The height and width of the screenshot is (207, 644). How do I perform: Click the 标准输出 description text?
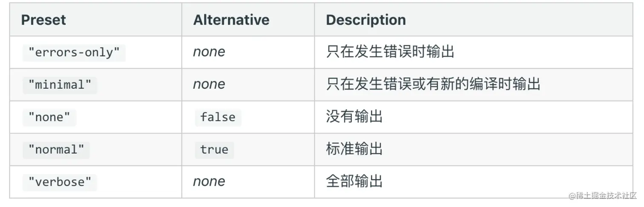pyautogui.click(x=354, y=149)
